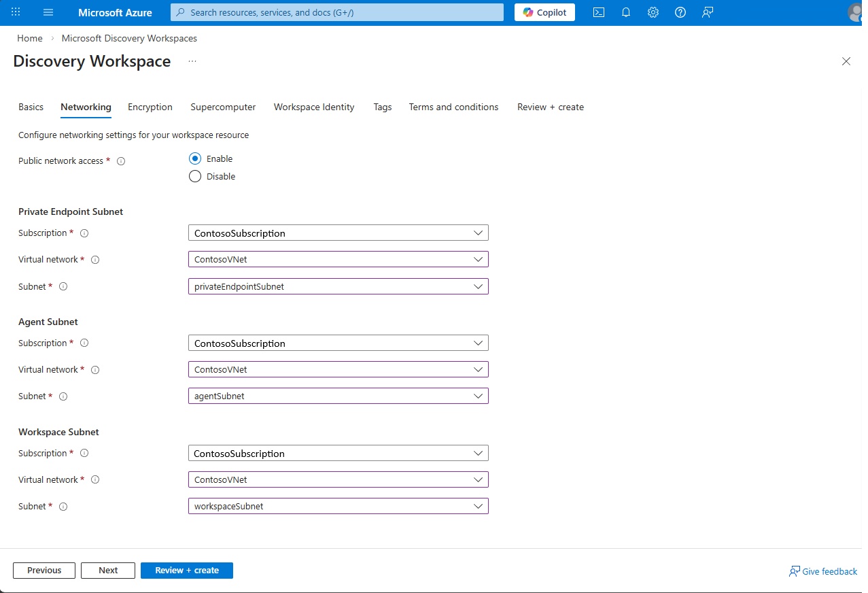Show info for Private Endpoint Subscription
Image resolution: width=868 pixels, height=593 pixels.
point(84,233)
